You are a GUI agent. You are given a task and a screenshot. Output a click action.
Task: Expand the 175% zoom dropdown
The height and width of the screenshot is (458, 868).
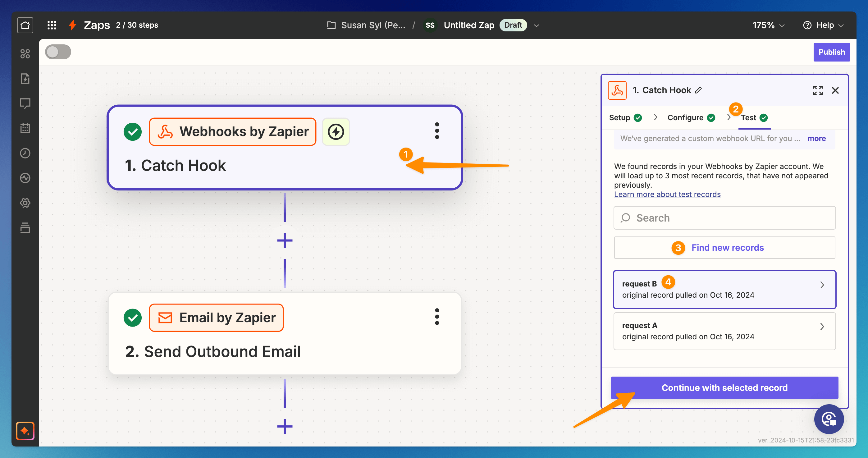pos(768,25)
